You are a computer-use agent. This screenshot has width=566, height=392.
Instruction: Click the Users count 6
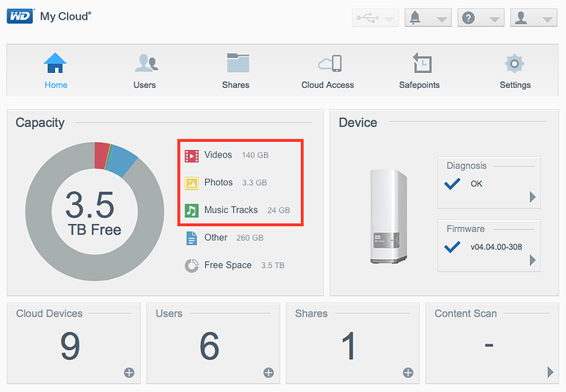(209, 346)
